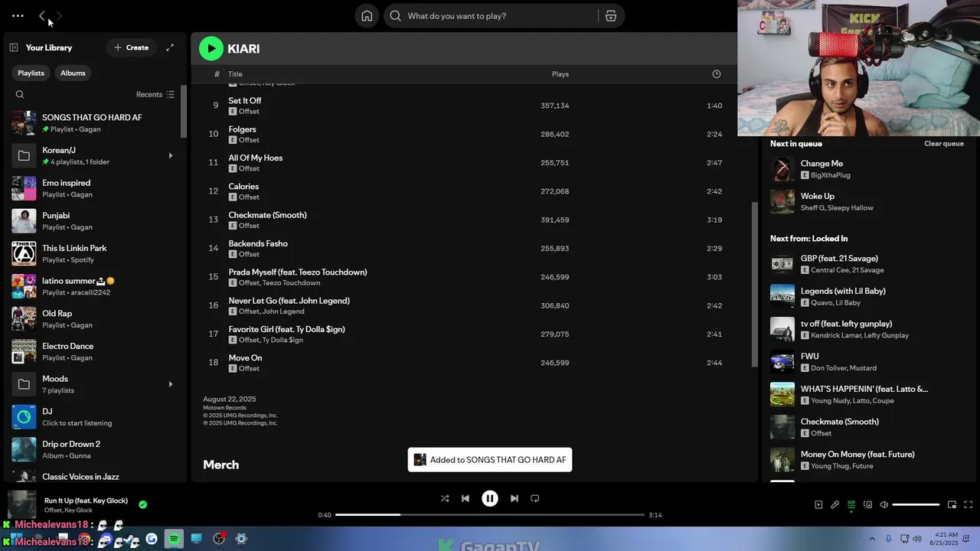Enter full screen mode
Viewport: 980px width, 551px height.
pyautogui.click(x=968, y=504)
